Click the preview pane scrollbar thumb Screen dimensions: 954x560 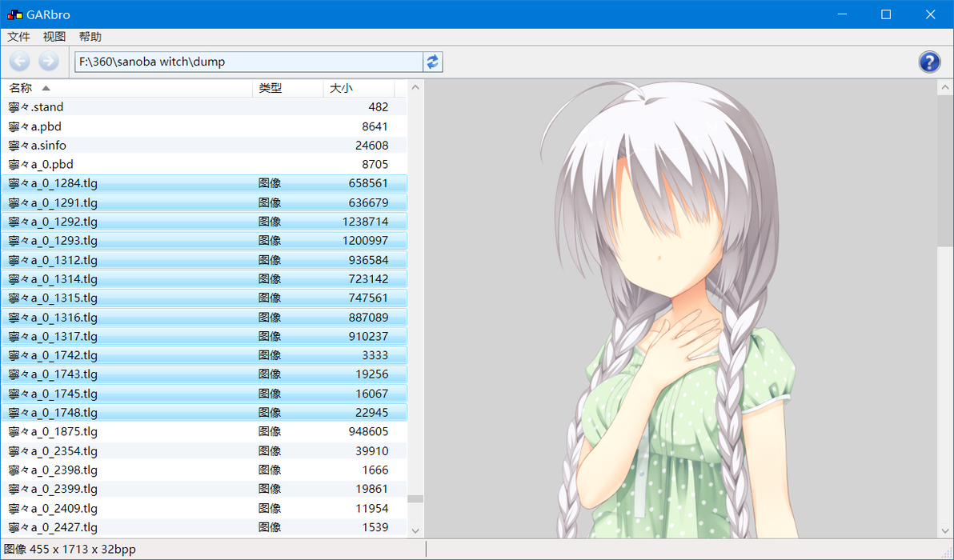[945, 171]
